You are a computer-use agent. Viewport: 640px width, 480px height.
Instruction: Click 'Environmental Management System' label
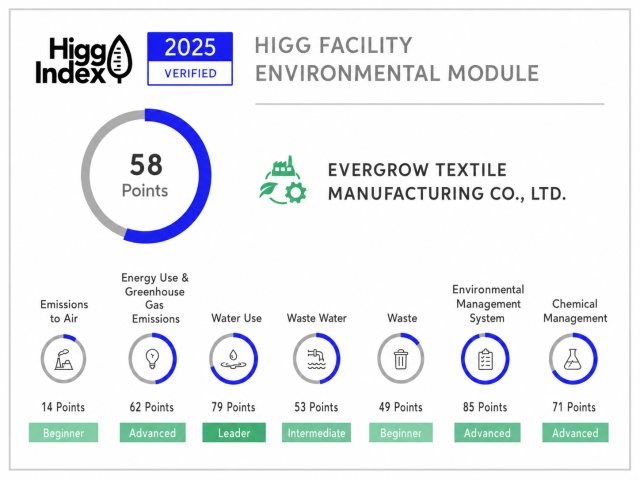pyautogui.click(x=488, y=304)
